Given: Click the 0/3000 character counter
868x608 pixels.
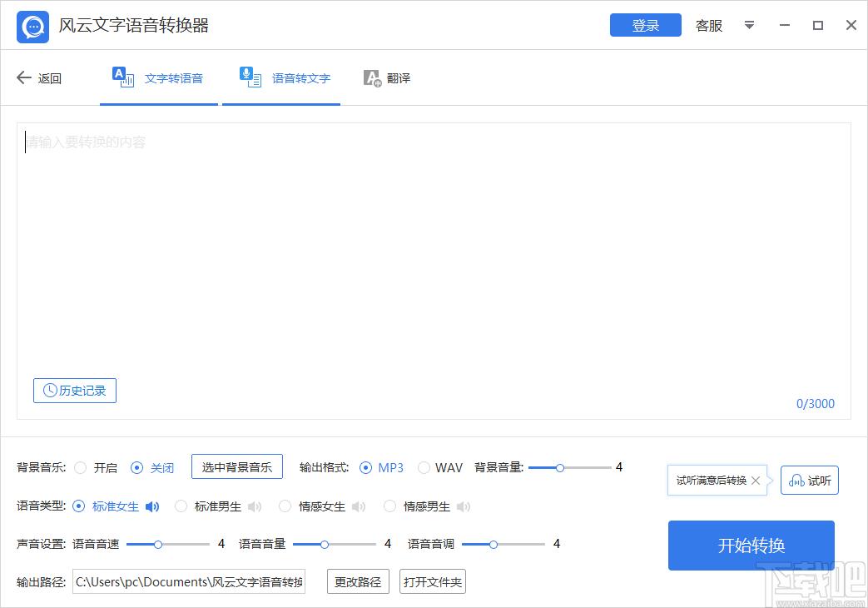Looking at the screenshot, I should point(816,403).
